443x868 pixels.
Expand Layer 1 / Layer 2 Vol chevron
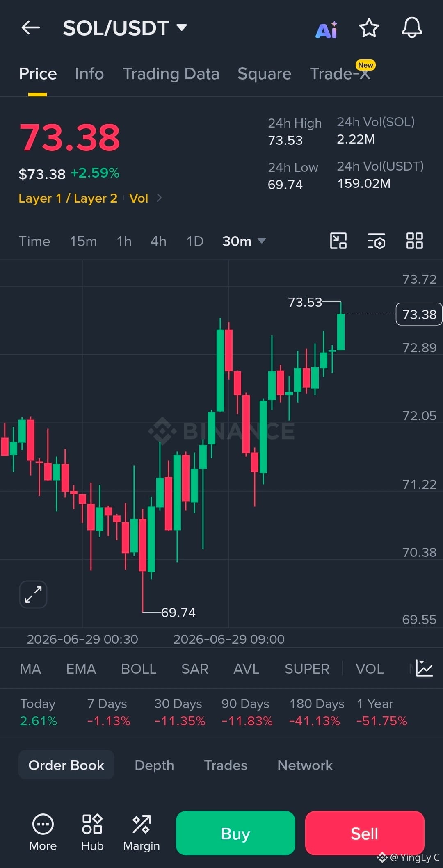pos(159,198)
